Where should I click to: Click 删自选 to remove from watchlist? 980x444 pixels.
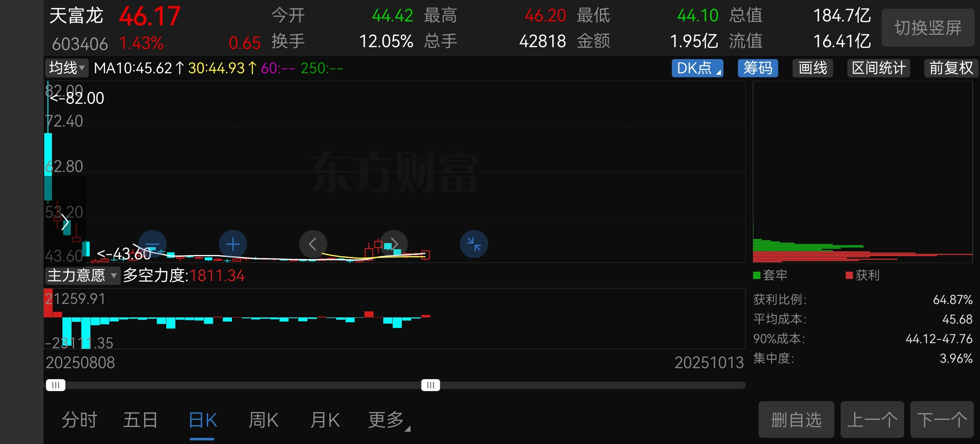(x=796, y=420)
